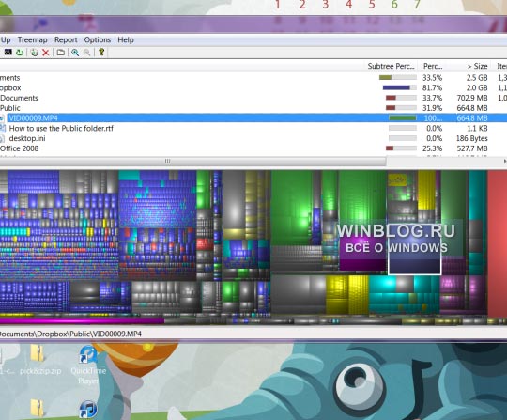Select the Office 2008 folder row

tap(19, 148)
